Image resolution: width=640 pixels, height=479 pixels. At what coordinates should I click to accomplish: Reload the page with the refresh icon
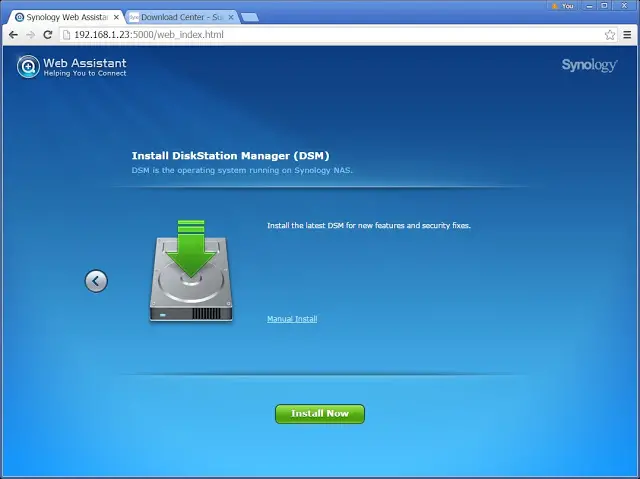48,35
